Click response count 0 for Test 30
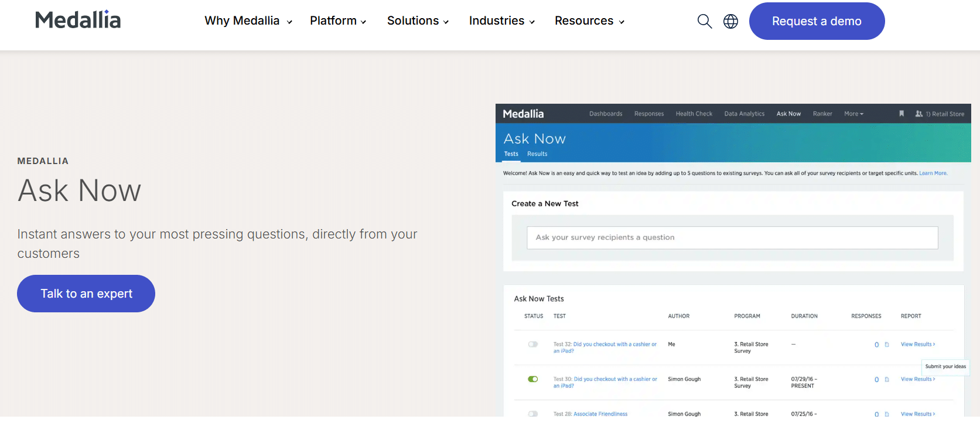This screenshot has width=980, height=443. tap(876, 380)
